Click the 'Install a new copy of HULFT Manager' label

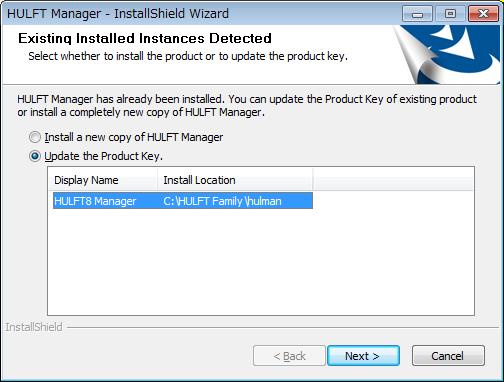pyautogui.click(x=134, y=137)
